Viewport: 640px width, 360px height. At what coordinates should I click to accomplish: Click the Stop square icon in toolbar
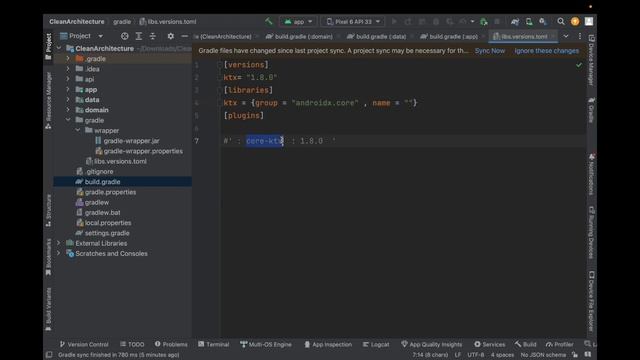(497, 22)
